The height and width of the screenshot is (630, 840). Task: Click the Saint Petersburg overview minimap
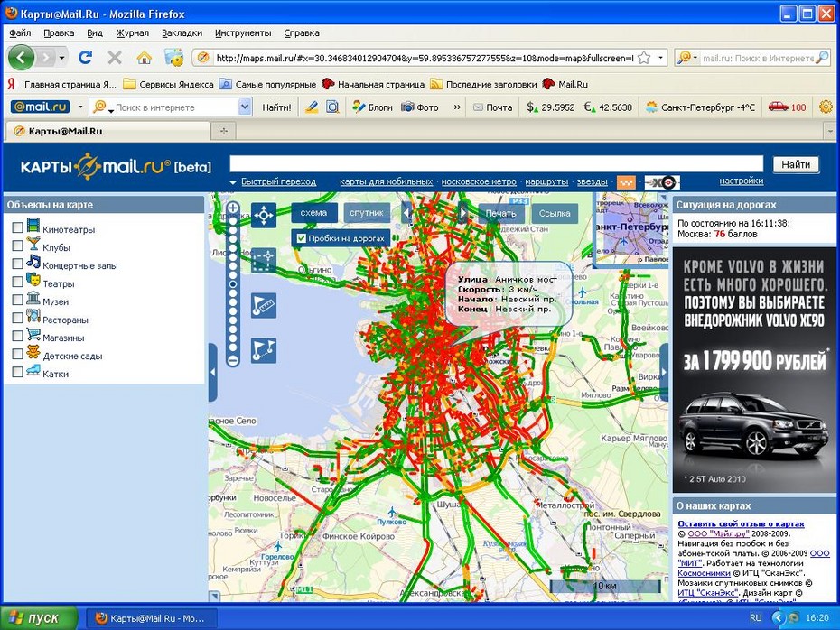pos(631,229)
